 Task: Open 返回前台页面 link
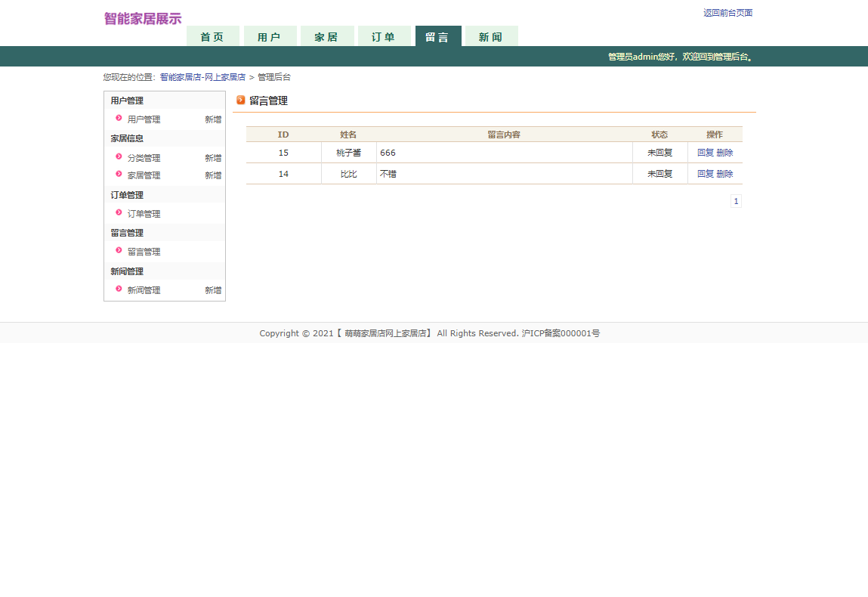pyautogui.click(x=727, y=12)
